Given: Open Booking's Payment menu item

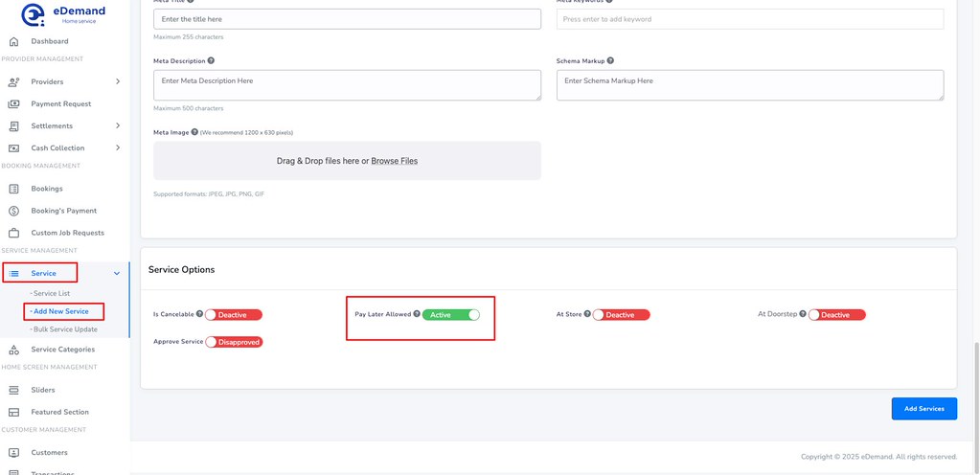Looking at the screenshot, I should click(x=65, y=211).
